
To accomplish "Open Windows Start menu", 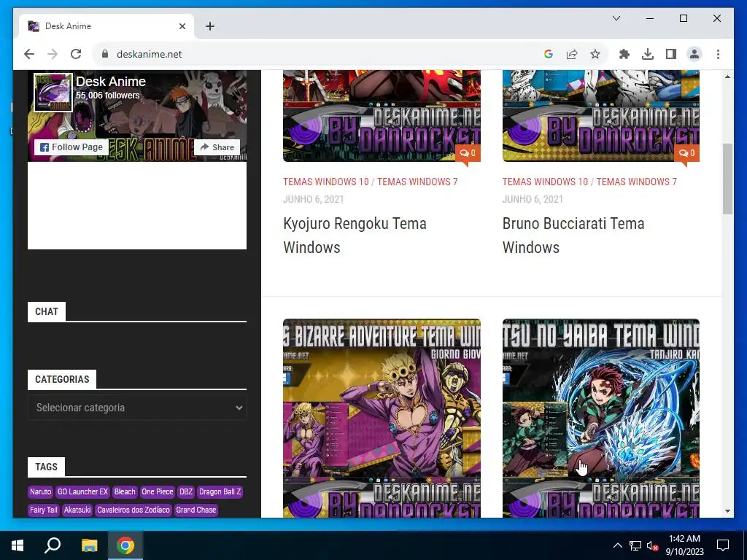I will coord(18,545).
